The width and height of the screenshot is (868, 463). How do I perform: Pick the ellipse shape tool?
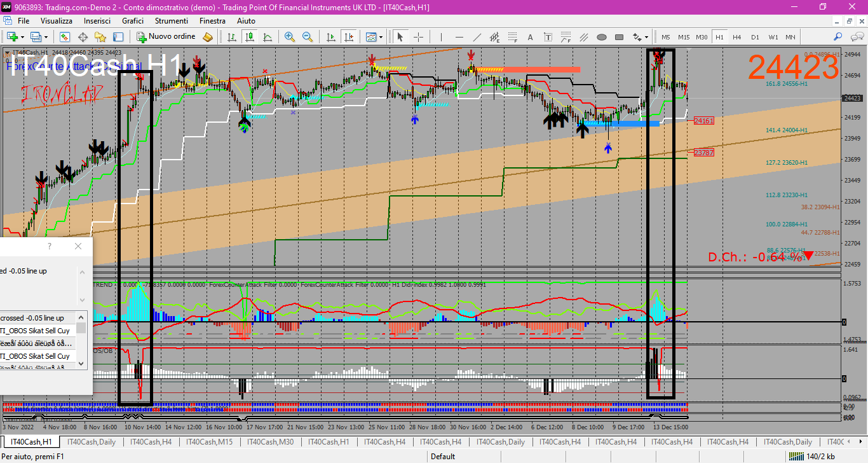[602, 37]
